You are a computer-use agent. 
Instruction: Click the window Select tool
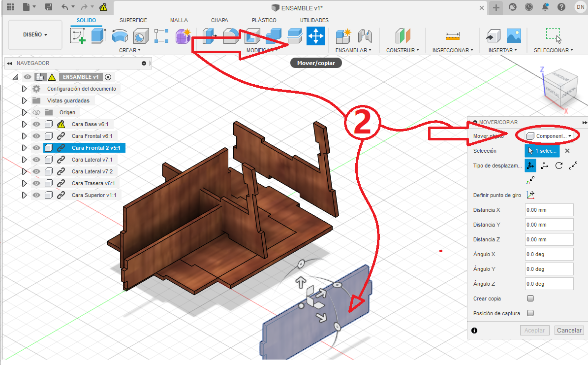click(x=554, y=36)
